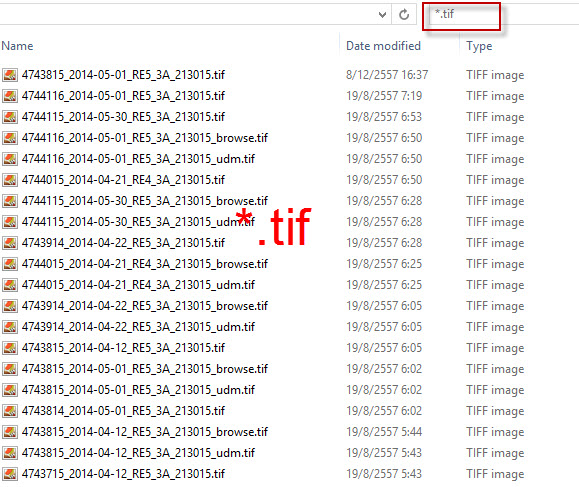Click the *.tif search input box

pyautogui.click(x=462, y=16)
